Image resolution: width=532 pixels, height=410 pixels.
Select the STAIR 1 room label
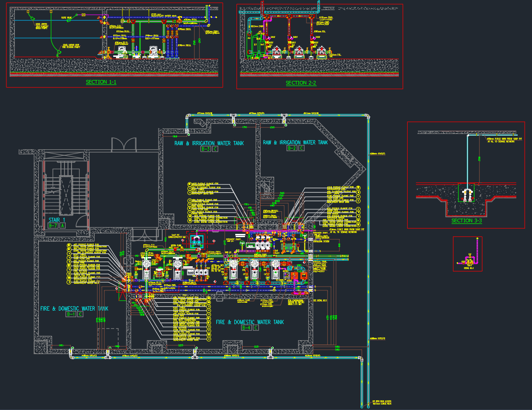click(x=57, y=220)
